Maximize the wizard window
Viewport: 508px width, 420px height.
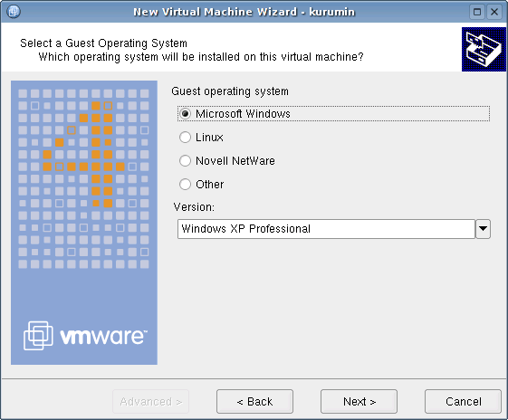(477, 12)
